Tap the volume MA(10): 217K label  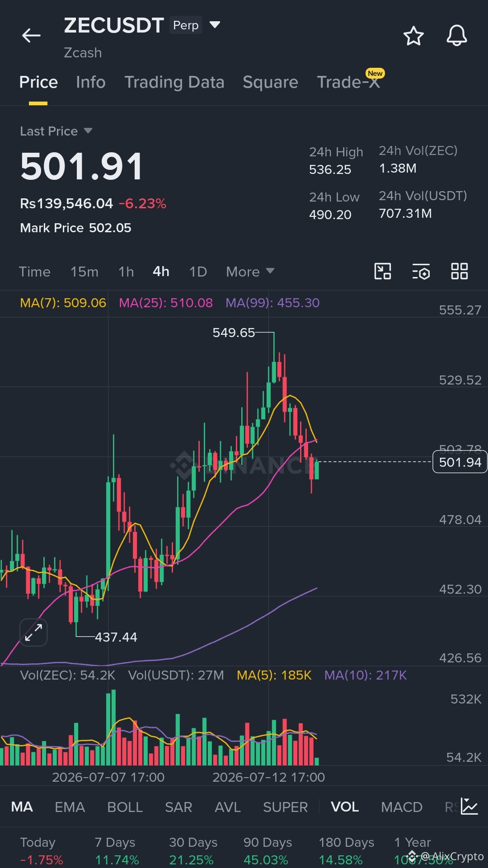(366, 675)
